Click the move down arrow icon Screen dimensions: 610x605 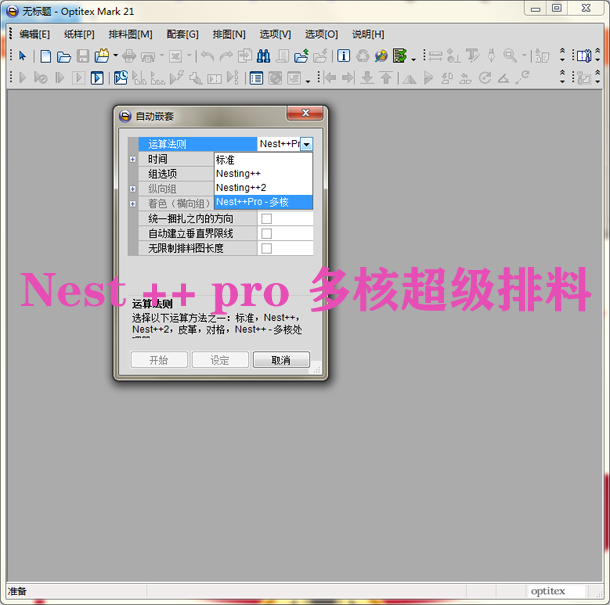click(x=367, y=78)
